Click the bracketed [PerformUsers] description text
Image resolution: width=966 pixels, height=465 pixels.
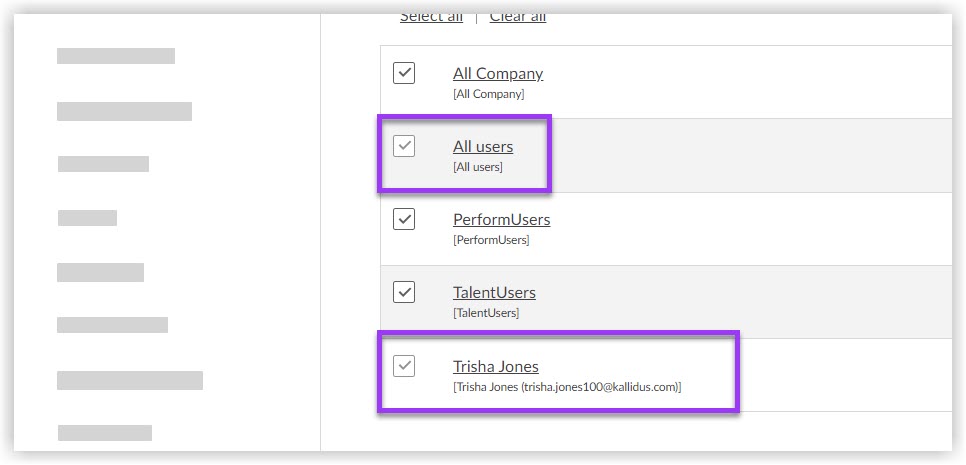(x=491, y=240)
